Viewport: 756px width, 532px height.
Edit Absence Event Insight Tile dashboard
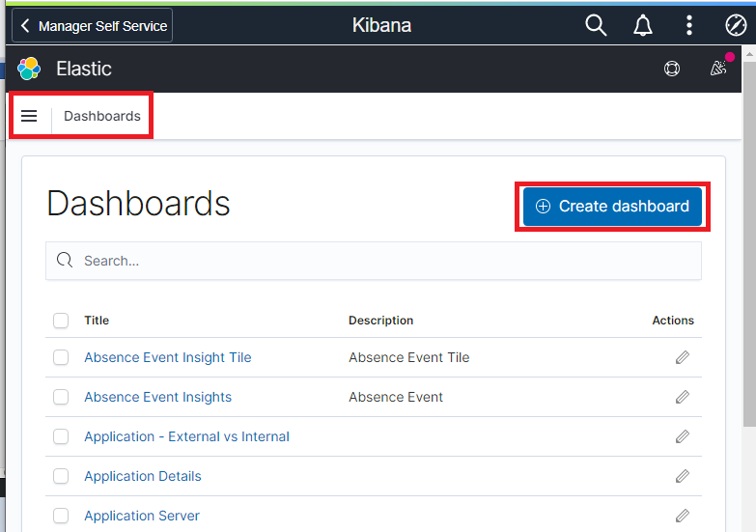pos(683,357)
